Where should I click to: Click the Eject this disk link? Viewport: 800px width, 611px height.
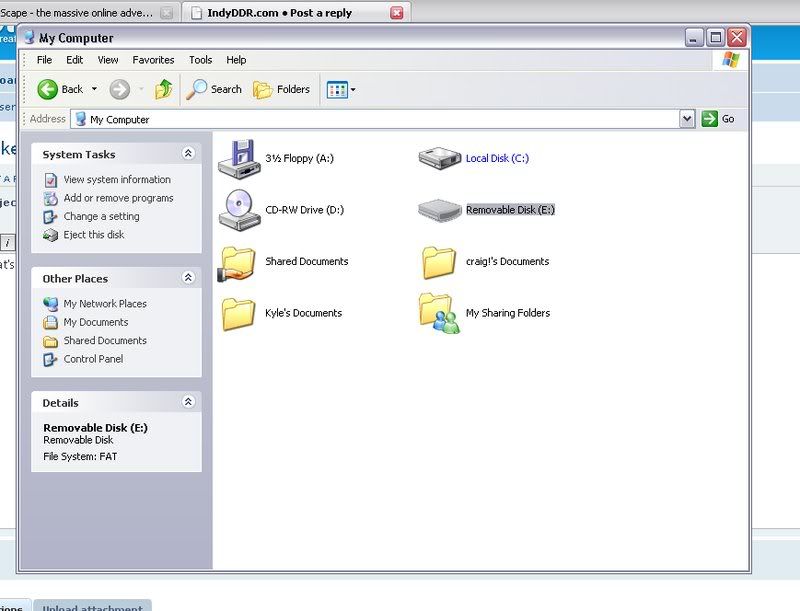(x=94, y=235)
